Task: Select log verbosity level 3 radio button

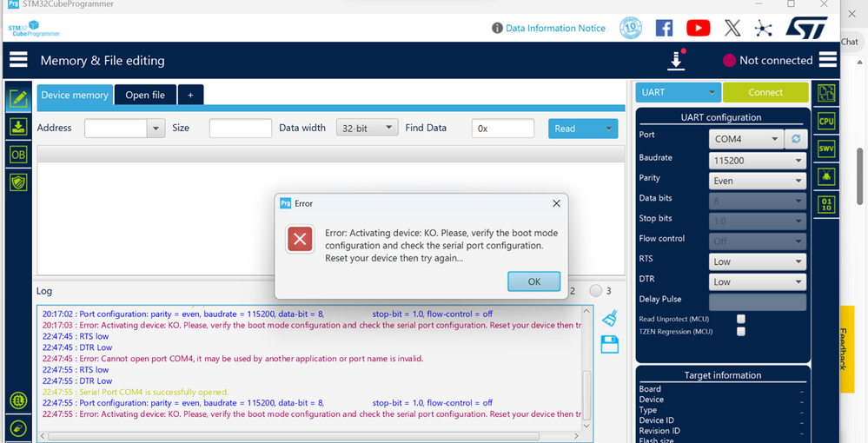Action: pyautogui.click(x=596, y=291)
